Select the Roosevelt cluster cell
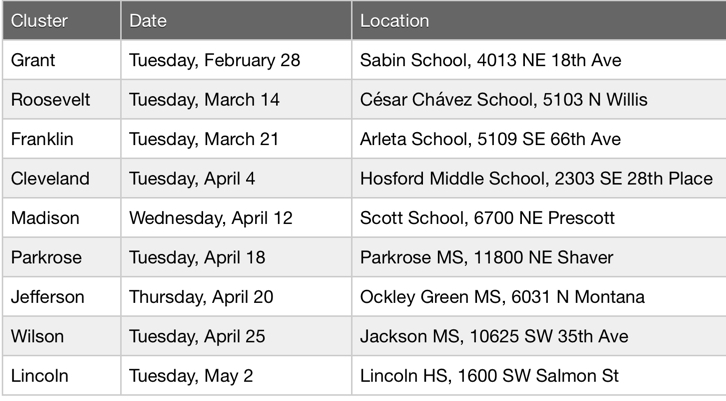Screen dimensions: 726x401 tap(62, 100)
